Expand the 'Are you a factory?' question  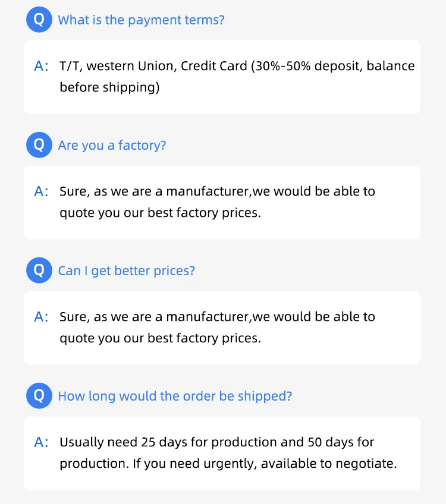(x=112, y=145)
